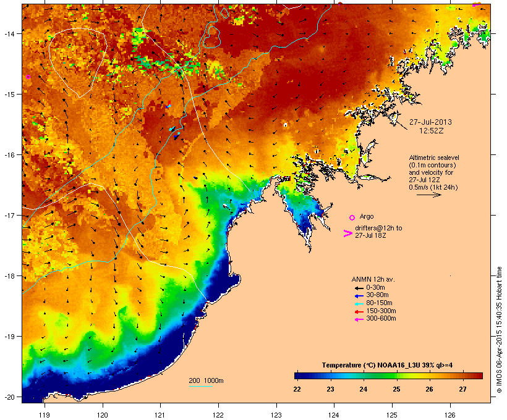Viewport: 507px width, 420px height.
Task: Click the 0.5m/s velocity scale arrow
Action: [428, 195]
